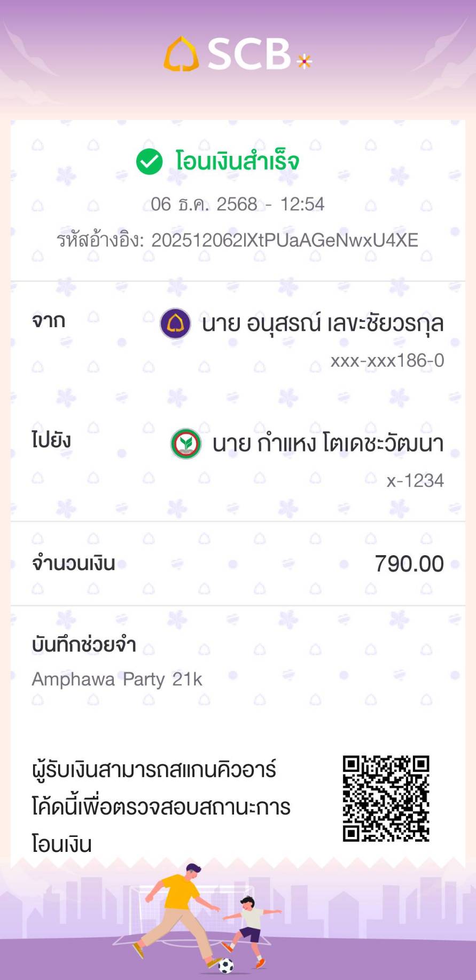476x980 pixels.
Task: Click sender account number xxx-xxx186-0
Action: coord(387,361)
